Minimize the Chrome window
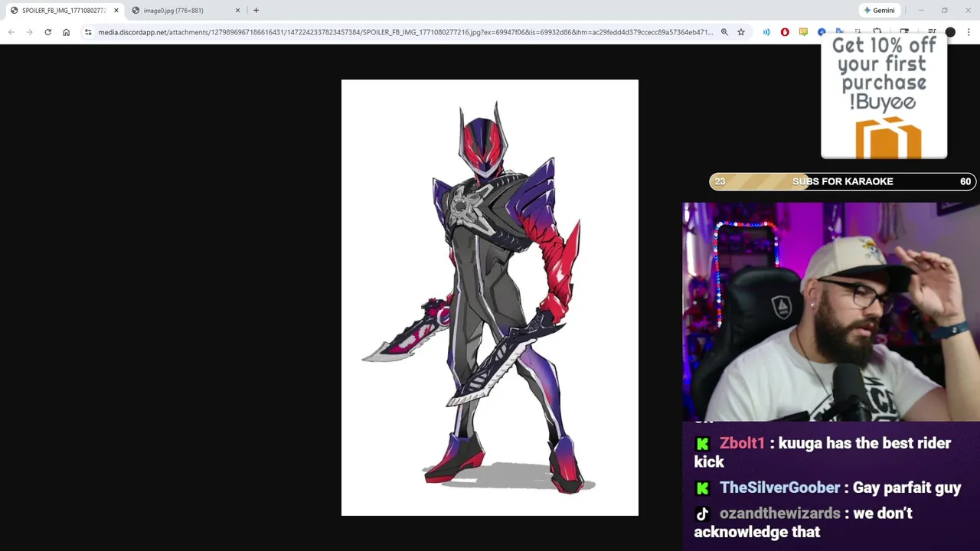This screenshot has height=551, width=980. pos(921,10)
